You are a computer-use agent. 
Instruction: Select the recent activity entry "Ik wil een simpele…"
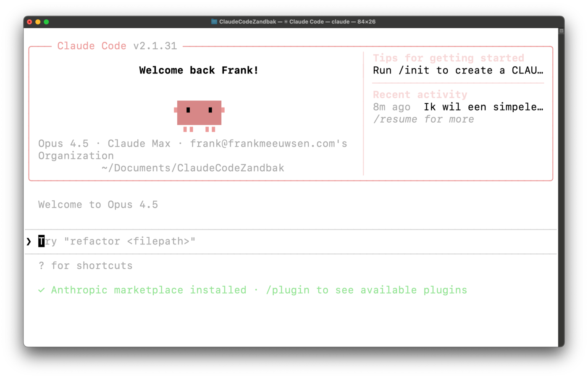pos(483,108)
